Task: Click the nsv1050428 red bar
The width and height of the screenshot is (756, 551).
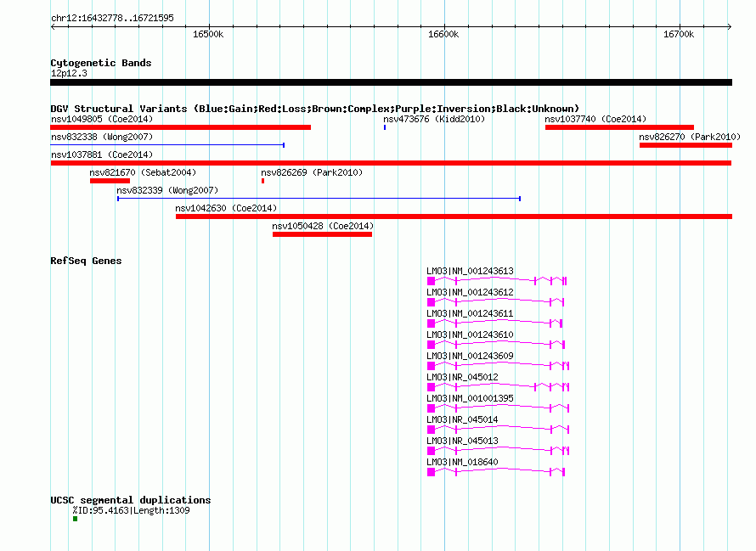Action: 322,234
